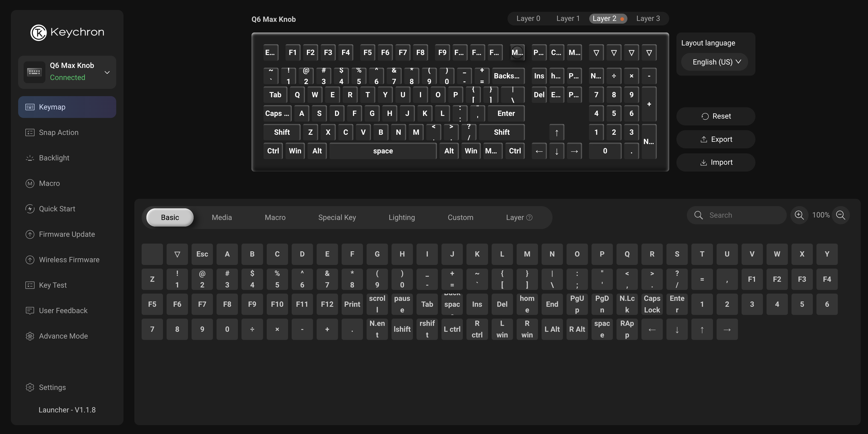Click the Layer tab help question icon
The height and width of the screenshot is (434, 868).
coord(529,217)
